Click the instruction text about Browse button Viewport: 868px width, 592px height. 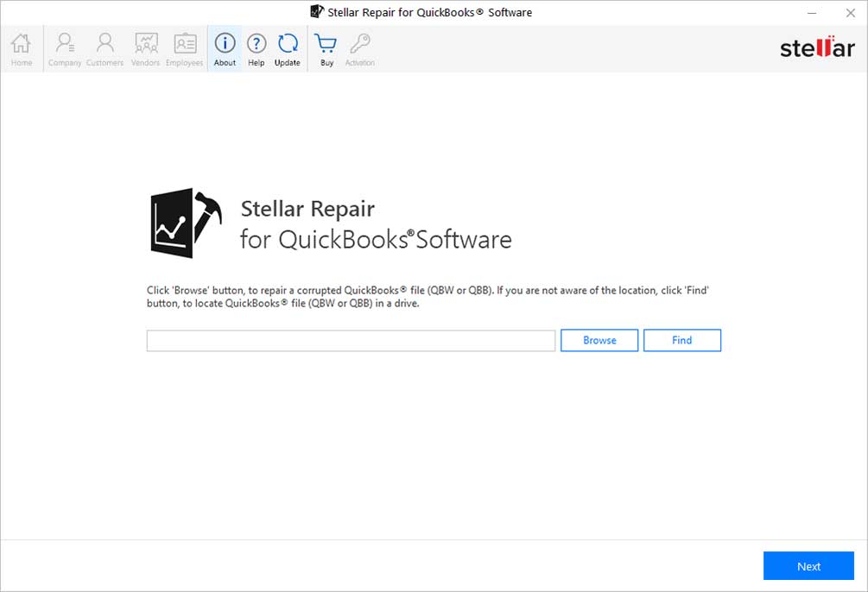(427, 296)
